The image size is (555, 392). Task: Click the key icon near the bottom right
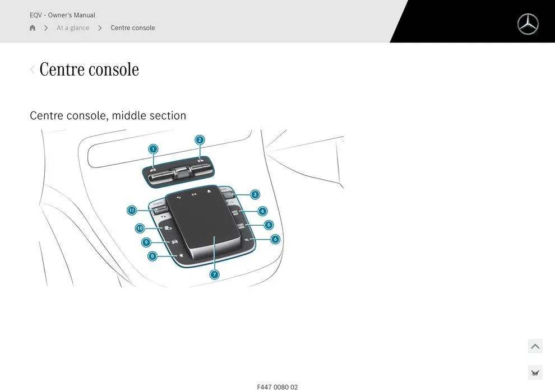[x=535, y=372]
